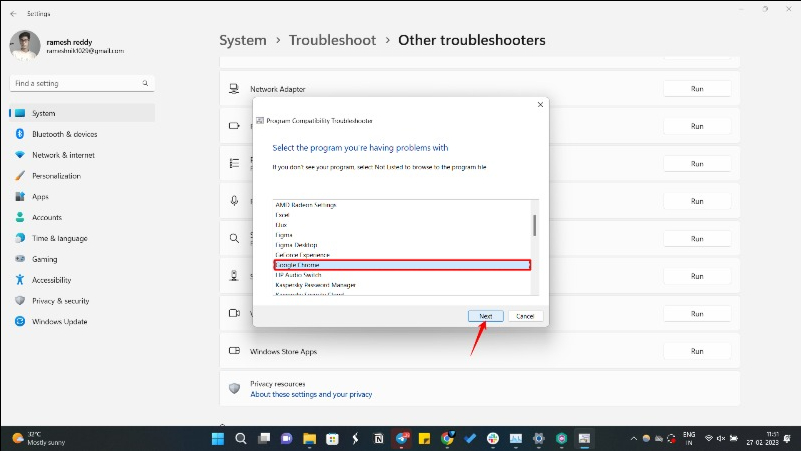Open Gaming settings
The width and height of the screenshot is (801, 451).
[x=44, y=259]
